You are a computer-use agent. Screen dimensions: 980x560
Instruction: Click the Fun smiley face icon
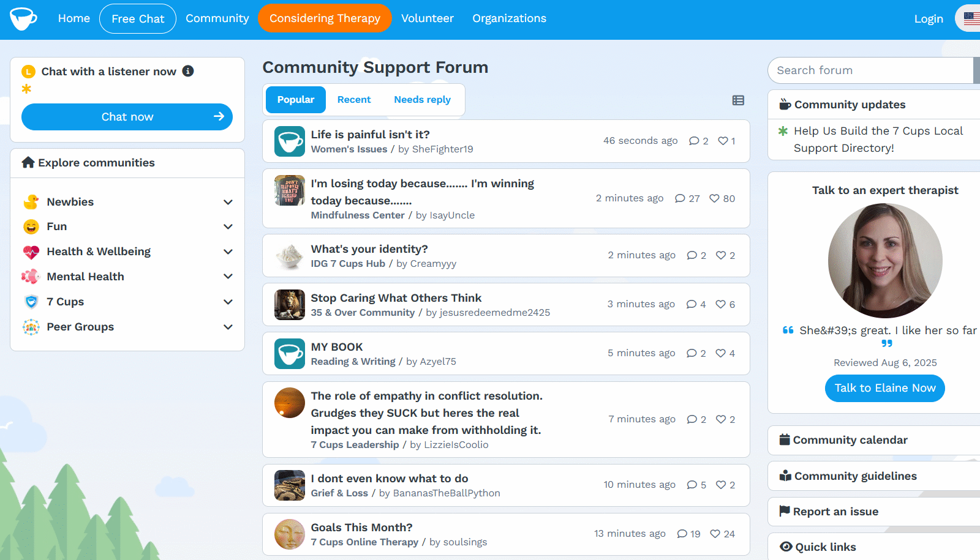click(31, 227)
